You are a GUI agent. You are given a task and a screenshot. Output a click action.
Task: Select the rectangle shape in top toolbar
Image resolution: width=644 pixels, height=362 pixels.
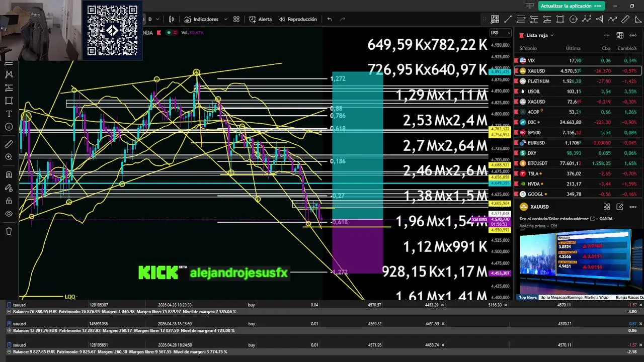point(560,19)
